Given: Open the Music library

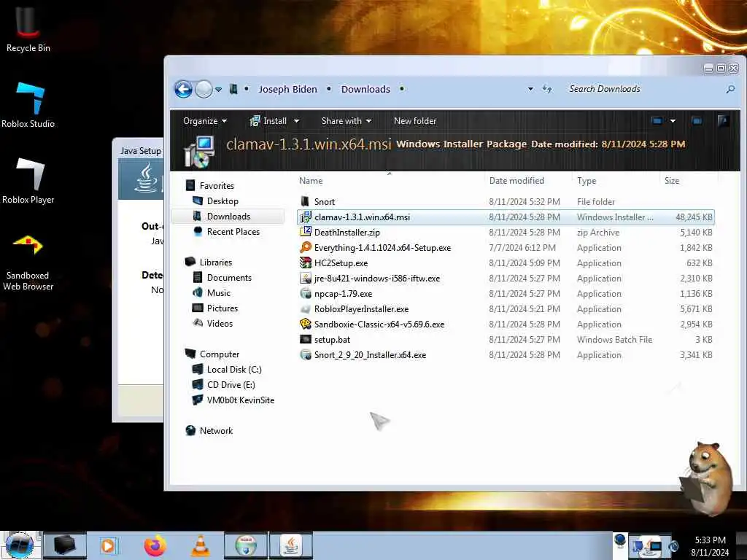Looking at the screenshot, I should click(x=219, y=293).
